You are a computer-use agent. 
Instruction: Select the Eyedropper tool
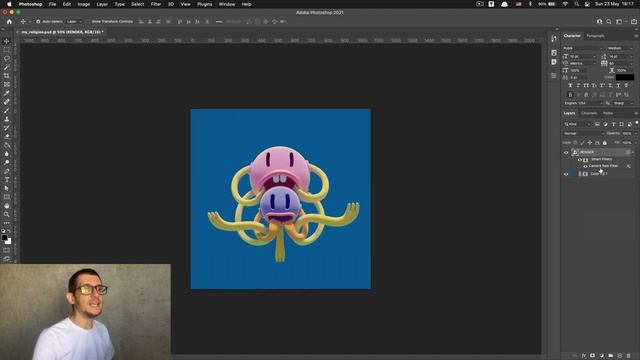[7, 93]
